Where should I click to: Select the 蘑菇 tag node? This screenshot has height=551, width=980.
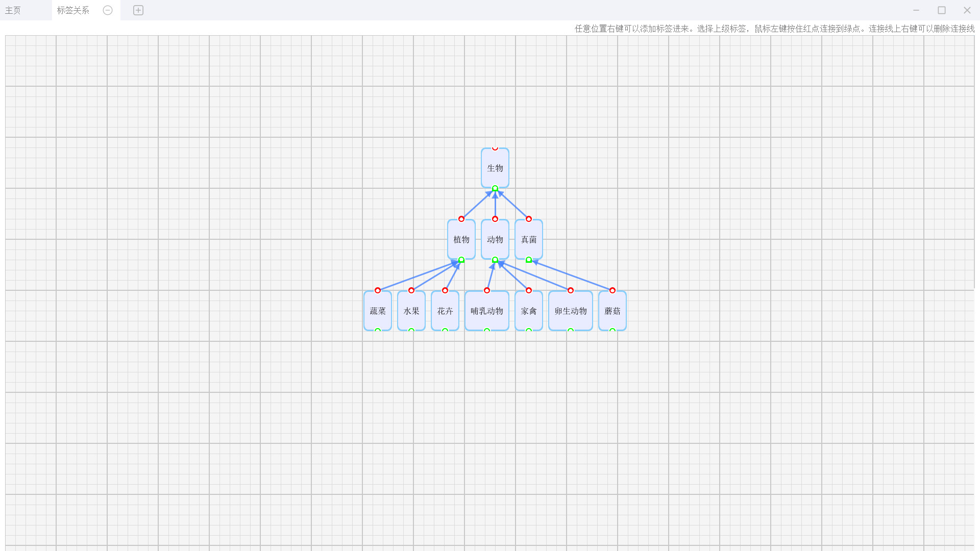612,311
